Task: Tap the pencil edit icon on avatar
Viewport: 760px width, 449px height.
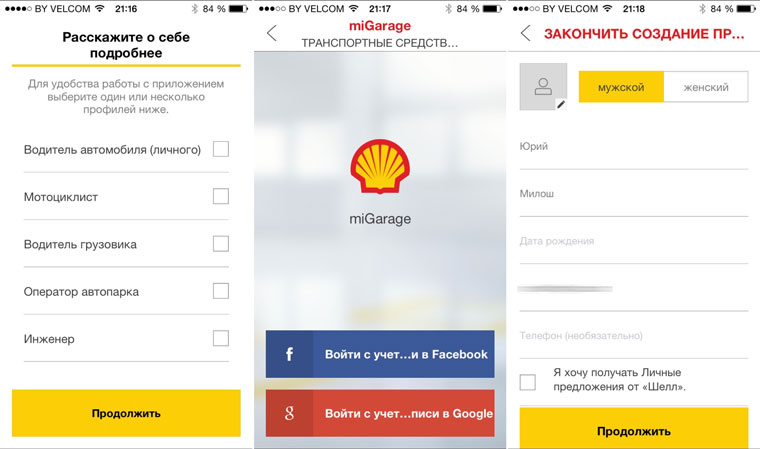Action: pyautogui.click(x=561, y=104)
